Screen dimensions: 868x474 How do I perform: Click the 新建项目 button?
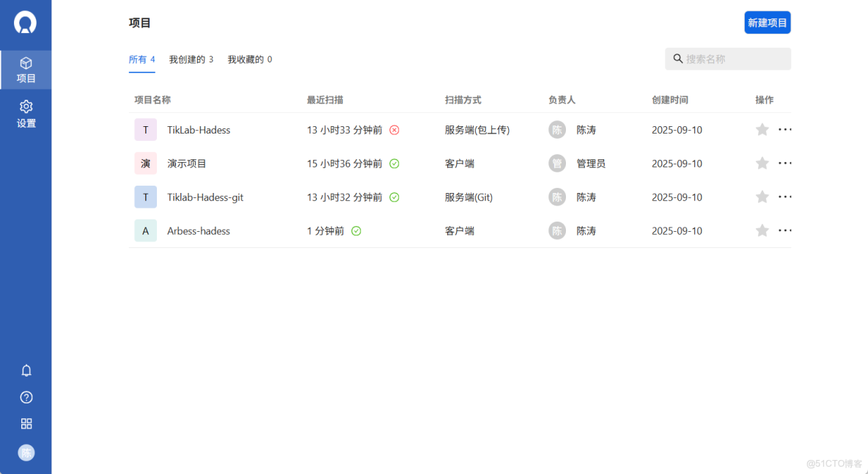(x=768, y=23)
